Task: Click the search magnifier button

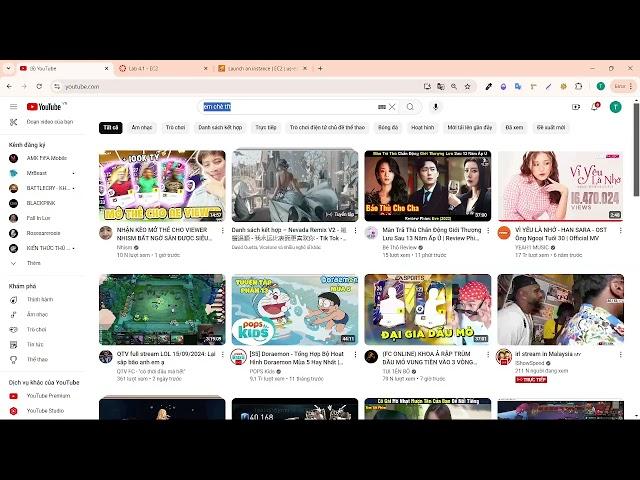Action: [410, 107]
